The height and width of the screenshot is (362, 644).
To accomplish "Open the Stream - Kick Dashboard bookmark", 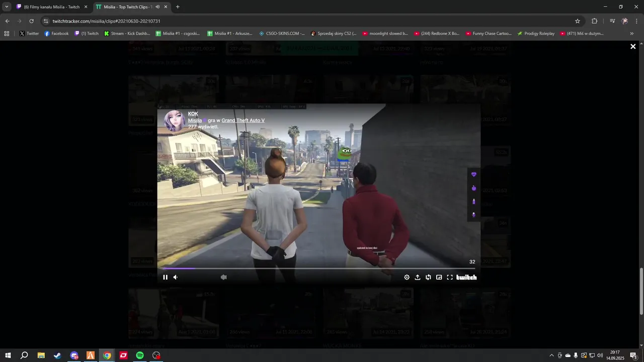I will 127,34.
